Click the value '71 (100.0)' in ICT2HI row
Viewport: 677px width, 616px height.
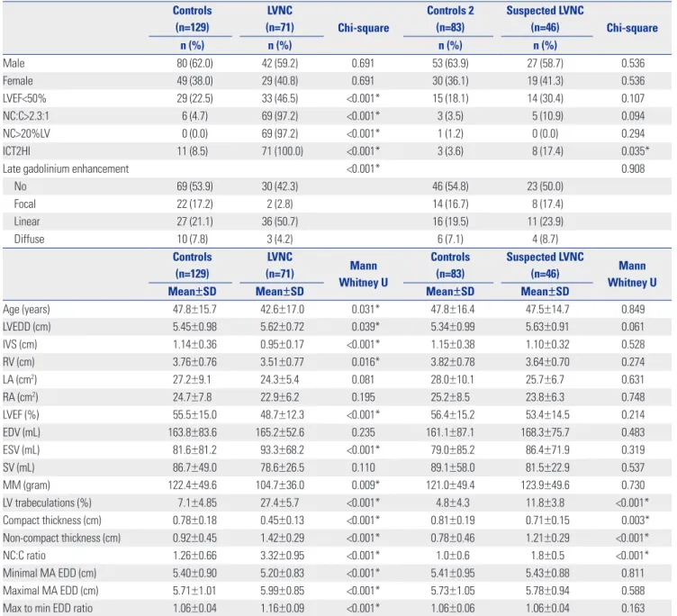tap(283, 151)
